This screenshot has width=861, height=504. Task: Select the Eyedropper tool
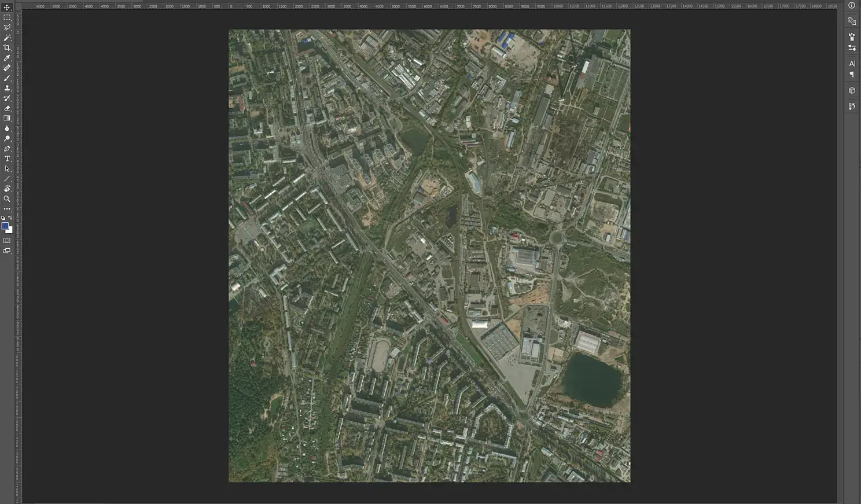(7, 58)
